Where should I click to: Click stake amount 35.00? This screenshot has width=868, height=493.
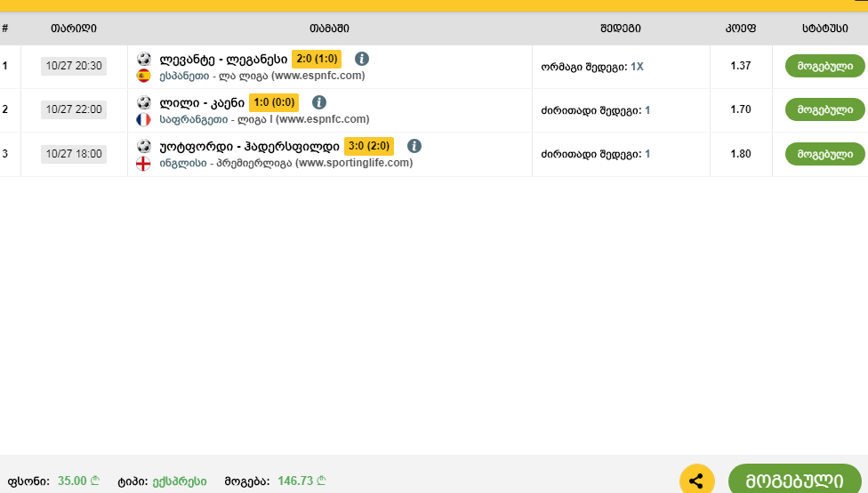click(x=78, y=481)
